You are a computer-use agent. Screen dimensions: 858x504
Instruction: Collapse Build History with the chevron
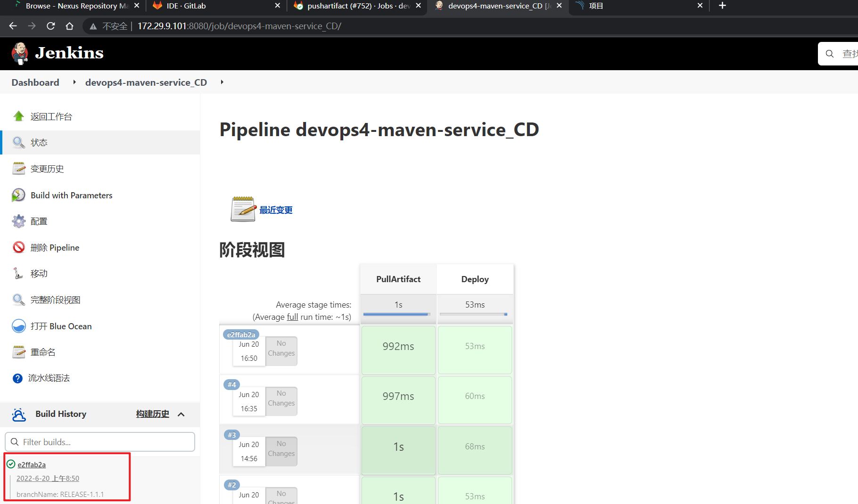[x=181, y=415]
